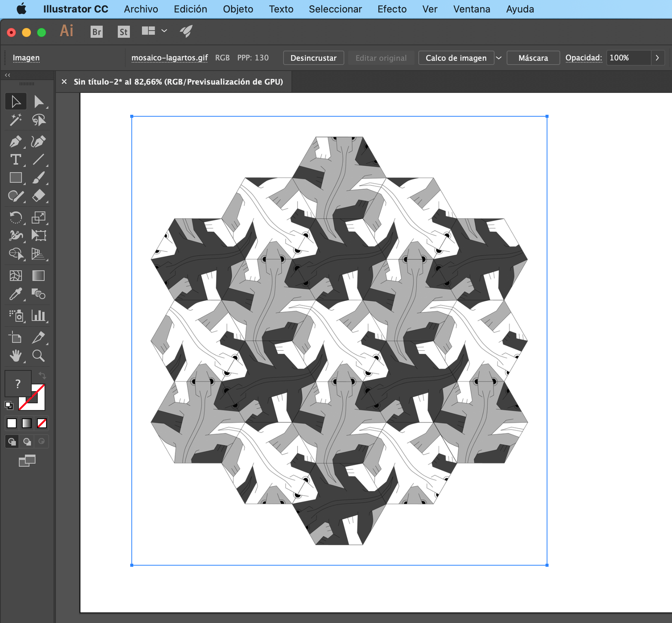Set paint mode to None
The height and width of the screenshot is (623, 672).
tap(42, 423)
